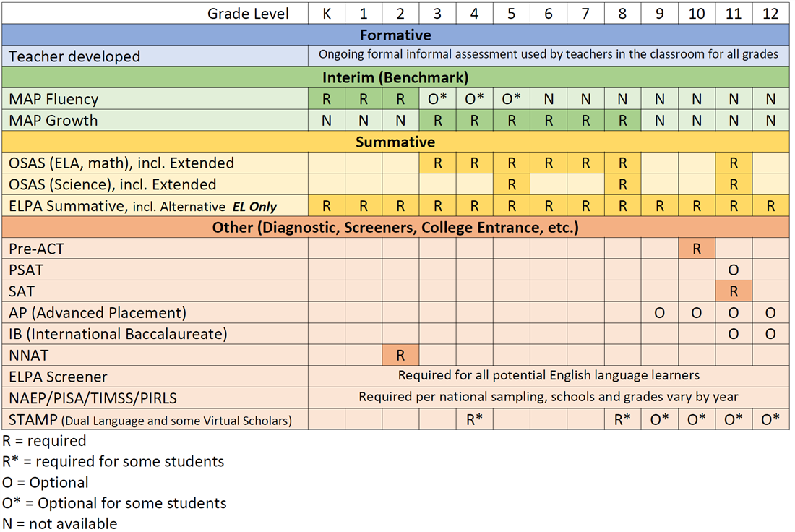The width and height of the screenshot is (795, 532).
Task: Click ELPA Summative 'R' cell for grade 12
Action: [770, 206]
